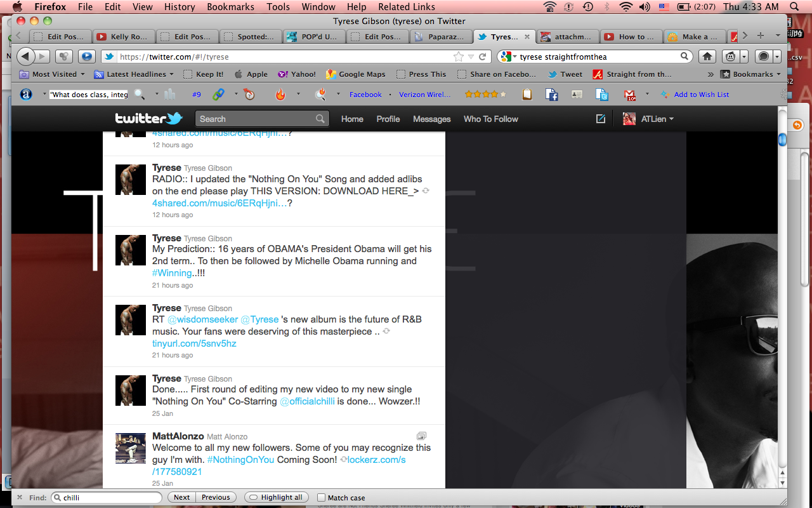Open the compose new tweet icon
This screenshot has height=508, width=812.
point(600,119)
